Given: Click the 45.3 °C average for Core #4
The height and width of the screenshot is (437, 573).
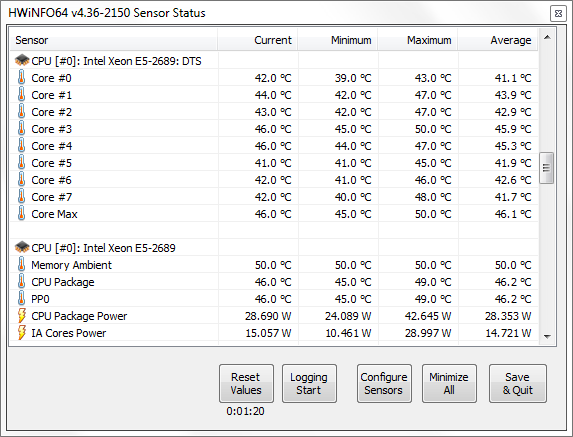Looking at the screenshot, I should click(x=513, y=146).
